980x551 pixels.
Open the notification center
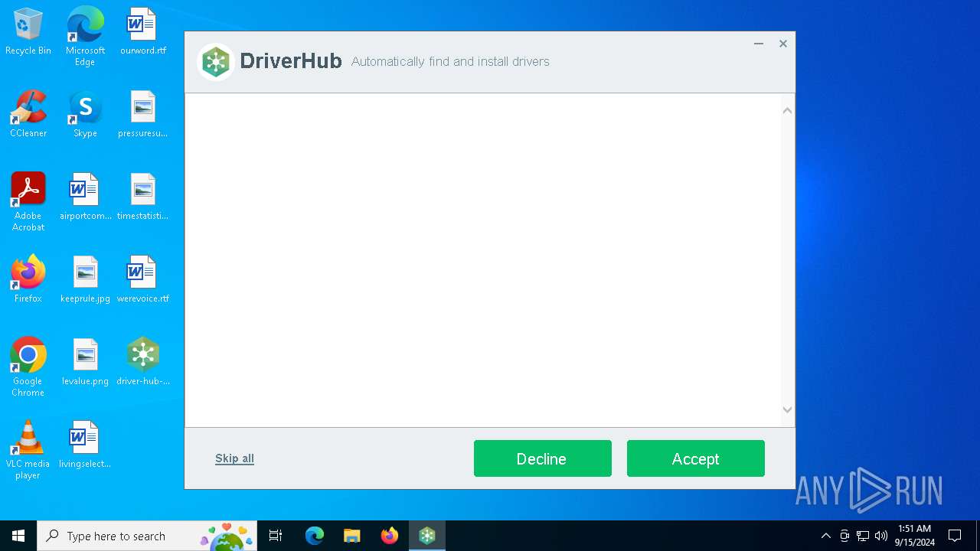(x=955, y=536)
